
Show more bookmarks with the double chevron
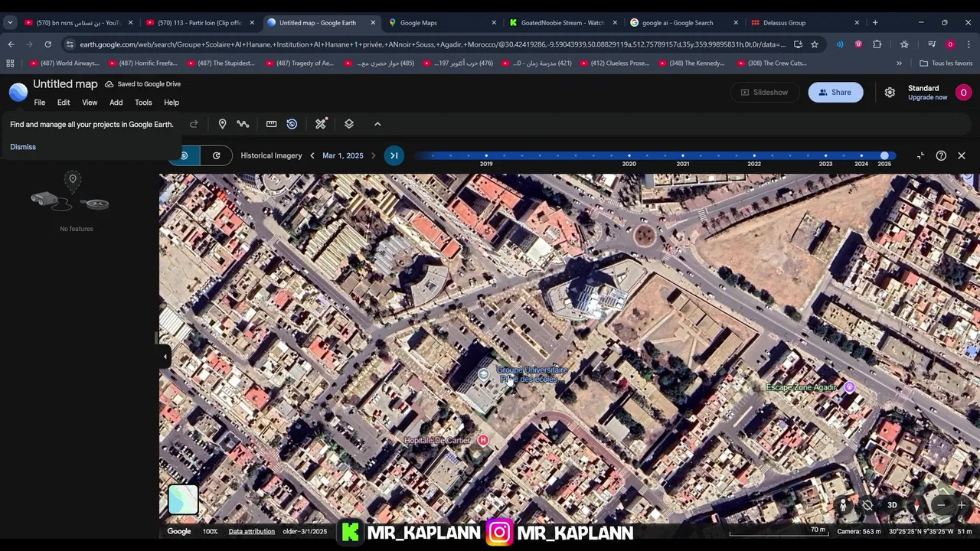[899, 64]
